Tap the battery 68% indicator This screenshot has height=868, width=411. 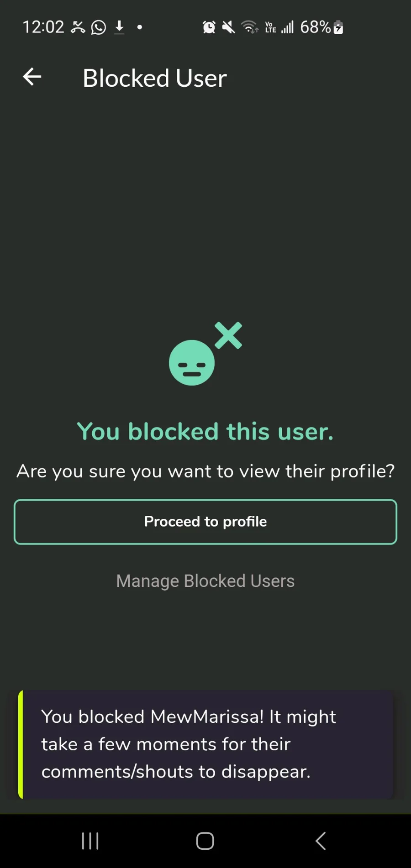point(321,27)
